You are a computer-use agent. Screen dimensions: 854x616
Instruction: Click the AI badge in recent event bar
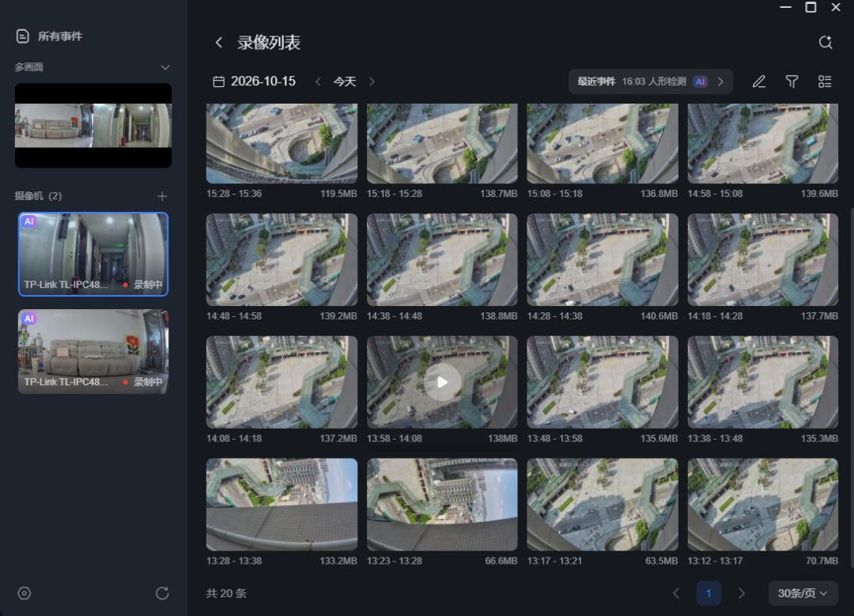701,81
